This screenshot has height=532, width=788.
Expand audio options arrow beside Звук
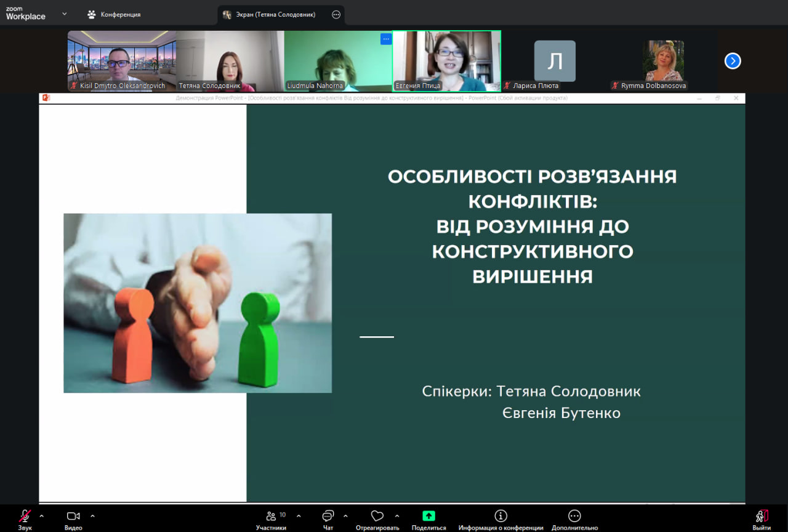(x=42, y=516)
